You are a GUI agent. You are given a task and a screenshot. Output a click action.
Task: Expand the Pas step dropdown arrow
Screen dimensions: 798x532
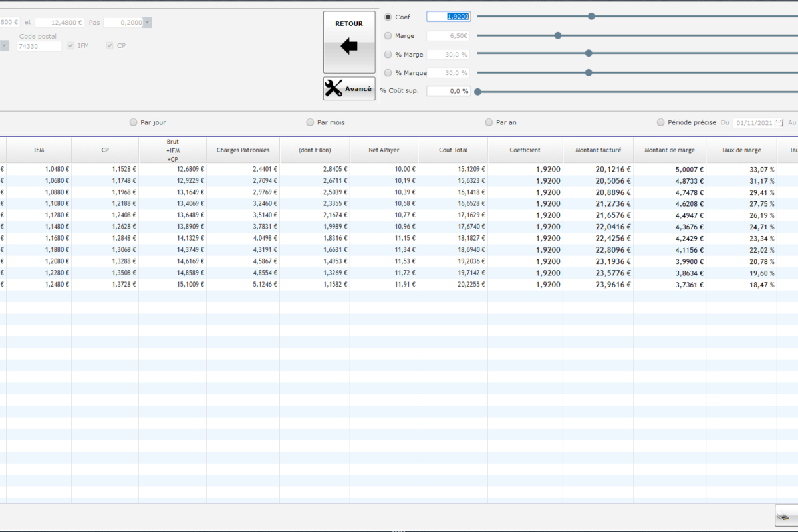click(147, 23)
